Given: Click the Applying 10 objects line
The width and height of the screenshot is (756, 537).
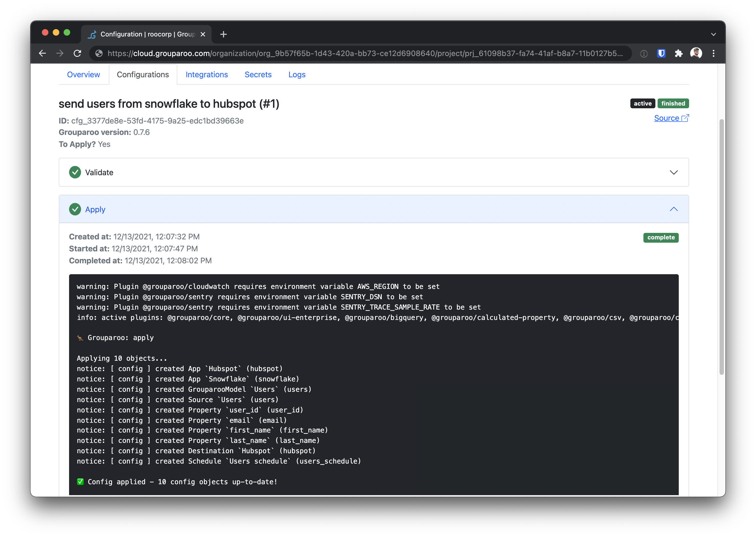Looking at the screenshot, I should [x=122, y=358].
